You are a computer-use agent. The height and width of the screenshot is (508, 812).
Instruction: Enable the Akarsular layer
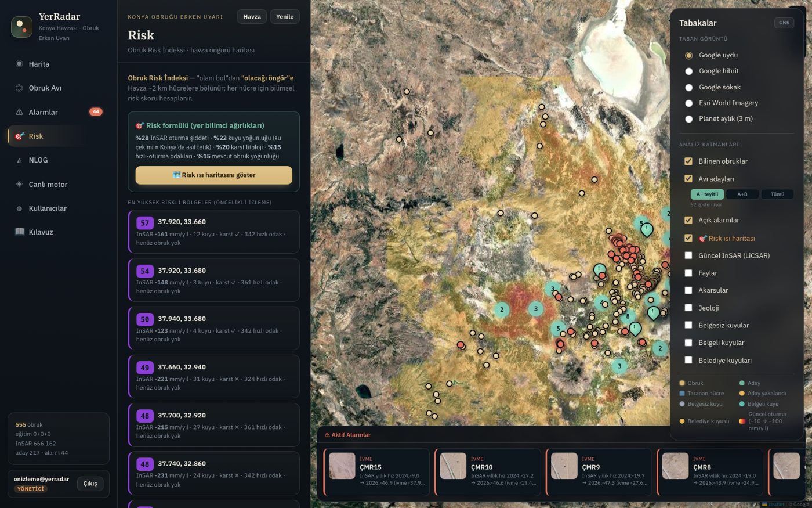(688, 290)
